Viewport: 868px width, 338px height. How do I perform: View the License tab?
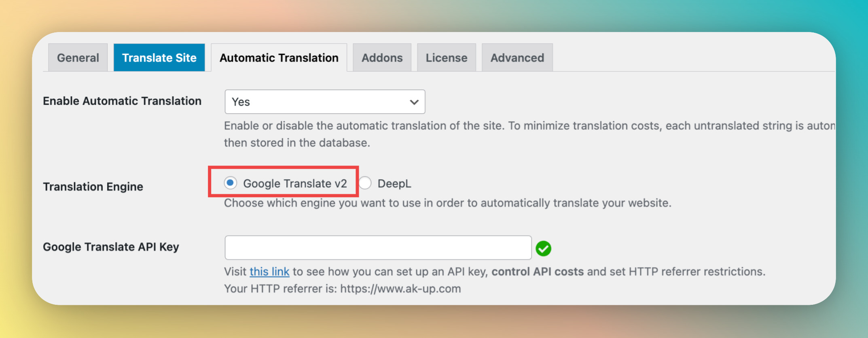click(446, 57)
